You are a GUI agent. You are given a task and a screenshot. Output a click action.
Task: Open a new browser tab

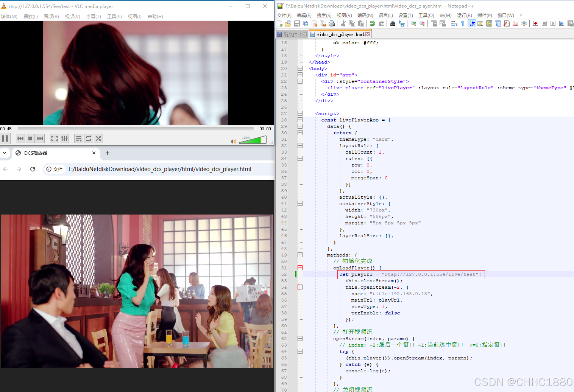[x=108, y=153]
